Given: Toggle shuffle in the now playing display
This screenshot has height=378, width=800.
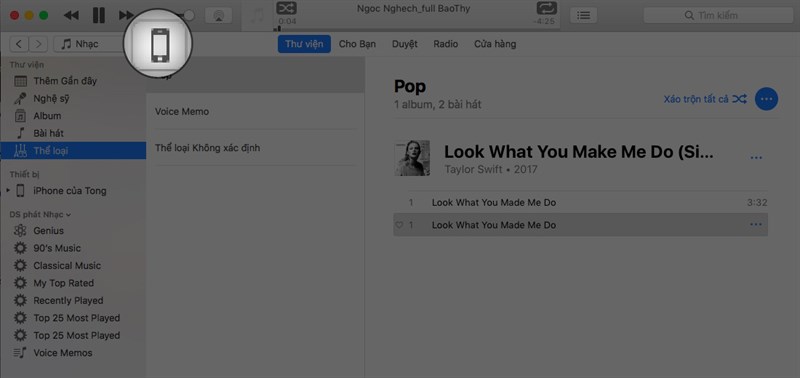Looking at the screenshot, I should 286,9.
